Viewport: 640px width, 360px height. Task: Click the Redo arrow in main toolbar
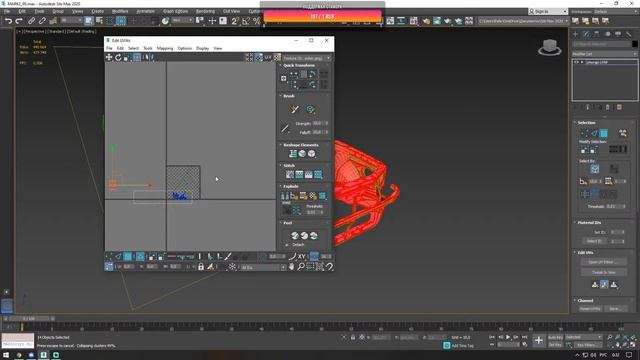click(x=19, y=21)
